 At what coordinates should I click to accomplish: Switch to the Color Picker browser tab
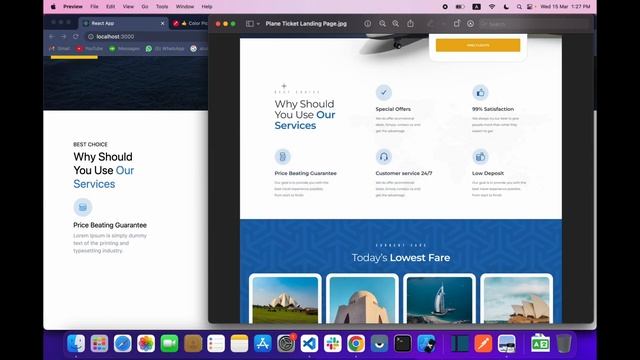click(190, 23)
